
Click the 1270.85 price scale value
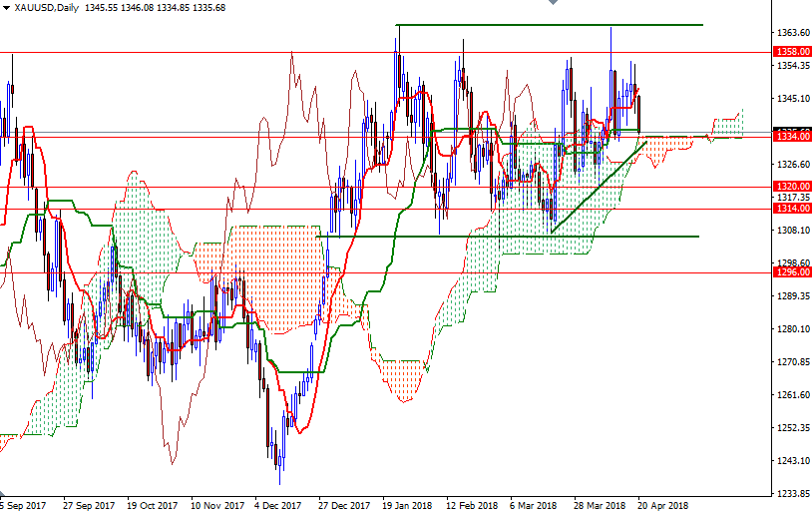pos(793,361)
